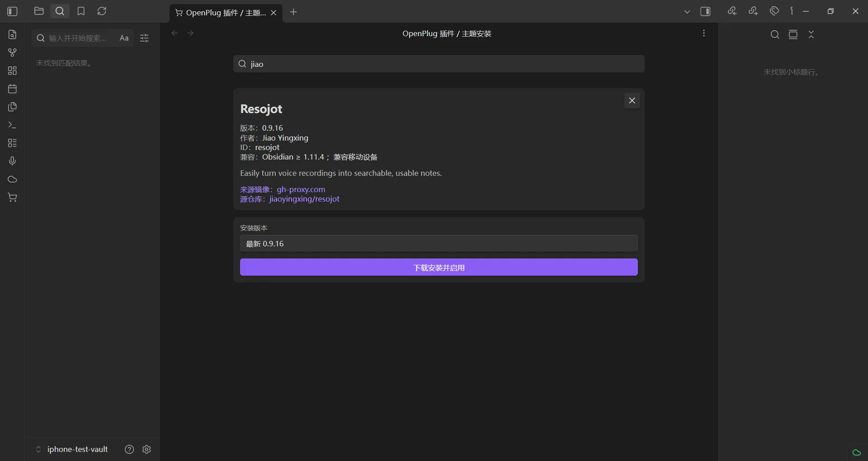The width and height of the screenshot is (868, 461).
Task: Click the cloud icon in left ribbon
Action: pos(13,179)
